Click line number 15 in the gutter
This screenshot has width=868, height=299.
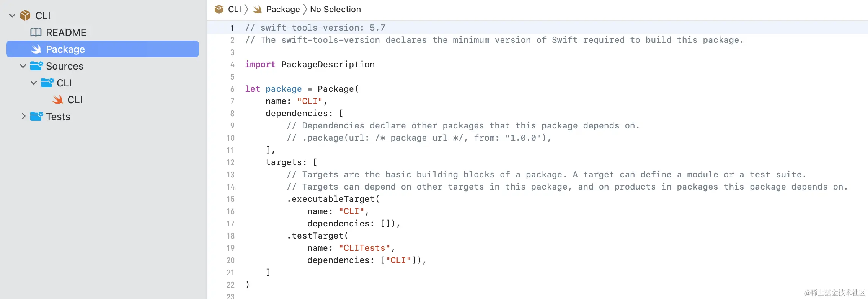tap(230, 199)
